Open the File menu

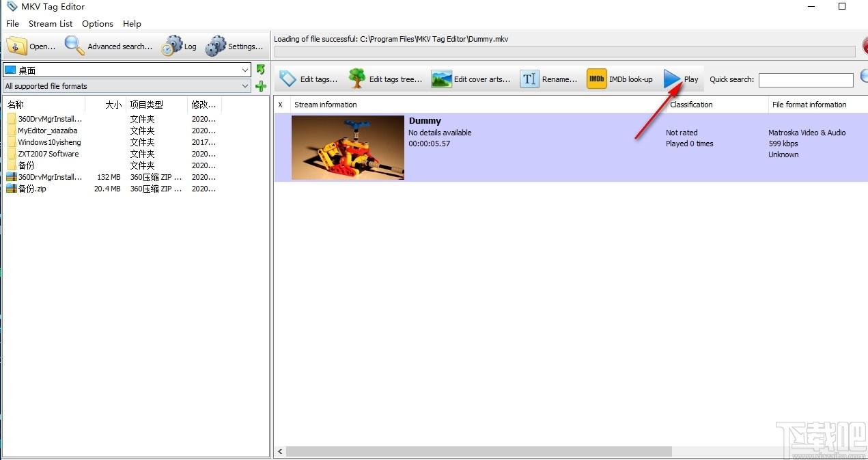(12, 23)
